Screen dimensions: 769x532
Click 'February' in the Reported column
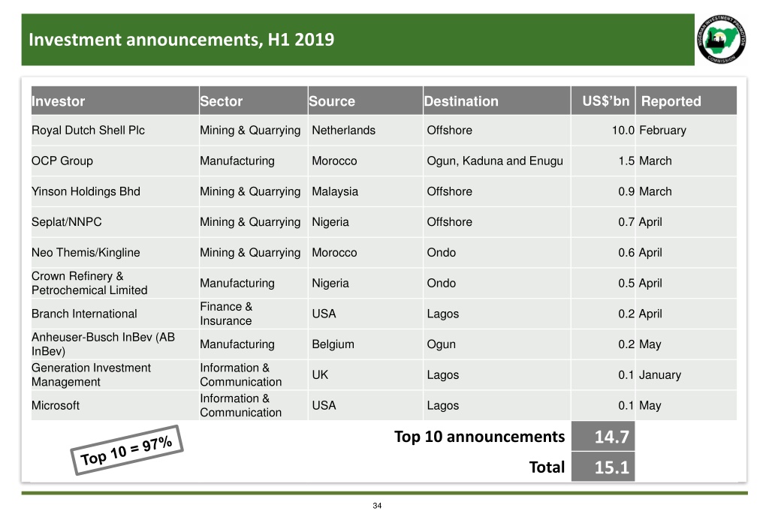662,131
